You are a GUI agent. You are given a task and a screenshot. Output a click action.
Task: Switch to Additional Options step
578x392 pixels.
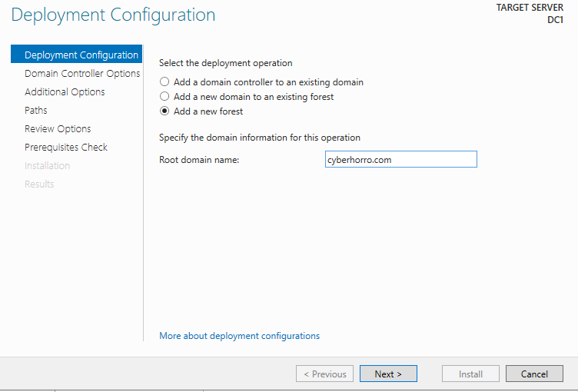point(65,92)
